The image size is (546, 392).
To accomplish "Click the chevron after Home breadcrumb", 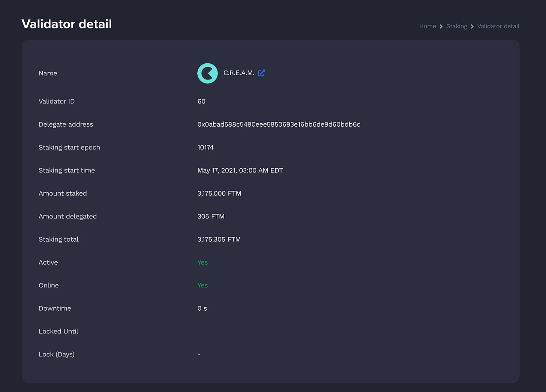I will (441, 27).
